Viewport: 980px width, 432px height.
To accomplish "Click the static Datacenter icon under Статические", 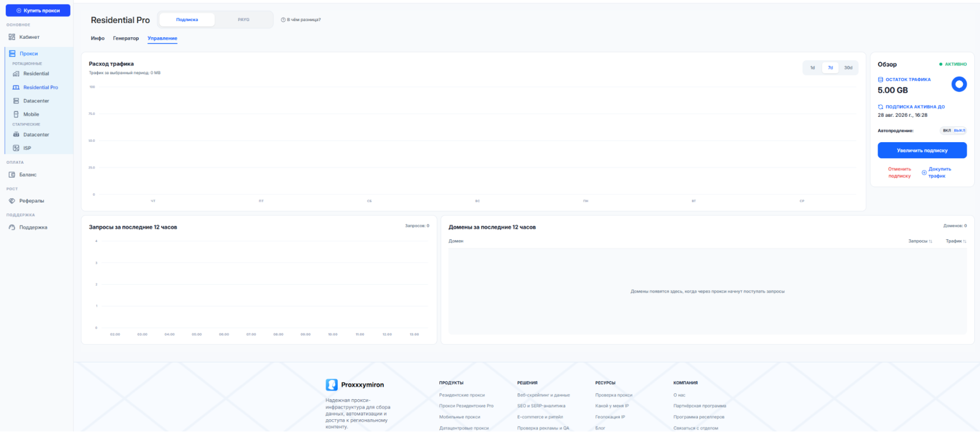I will coord(16,134).
